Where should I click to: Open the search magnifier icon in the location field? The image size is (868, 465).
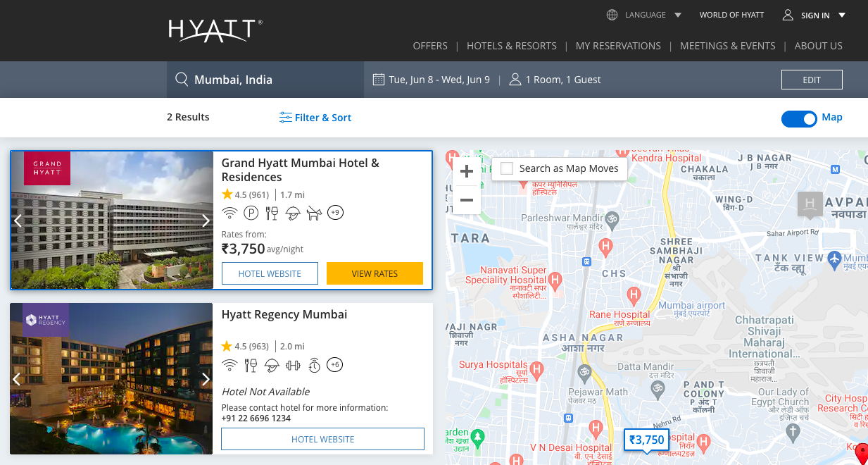coord(183,79)
